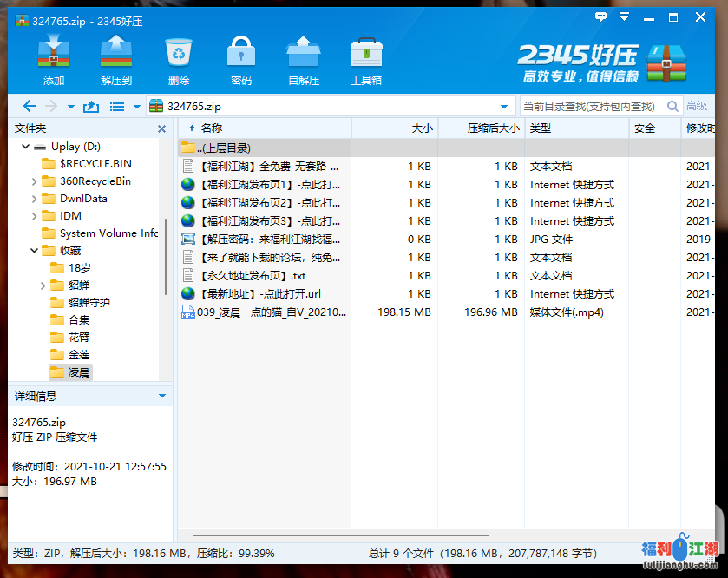The image size is (728, 578).
Task: Open the view mode list dropdown
Action: click(x=121, y=106)
